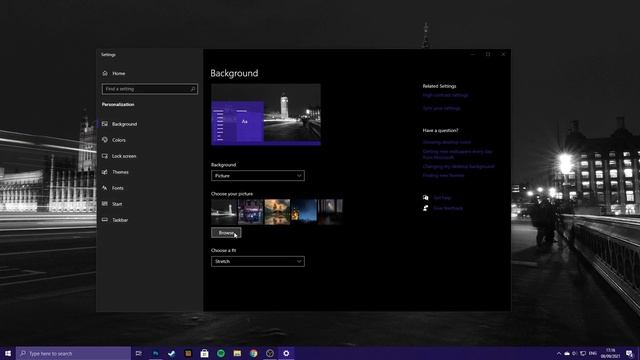Image resolution: width=640 pixels, height=360 pixels.
Task: Select the blue night sky picture thumbnail
Action: pyautogui.click(x=304, y=212)
